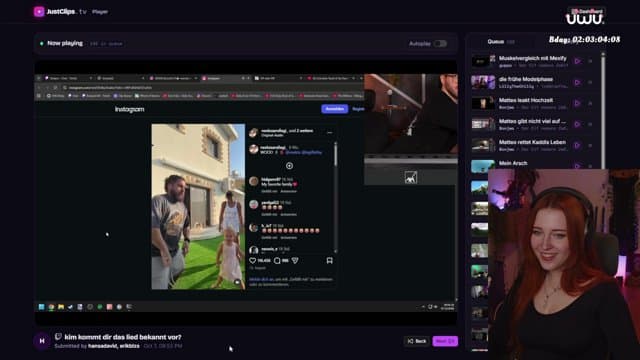Open thumbnail of 'Mattes rettet Kaddis Leben'
The height and width of the screenshot is (360, 640).
483,145
